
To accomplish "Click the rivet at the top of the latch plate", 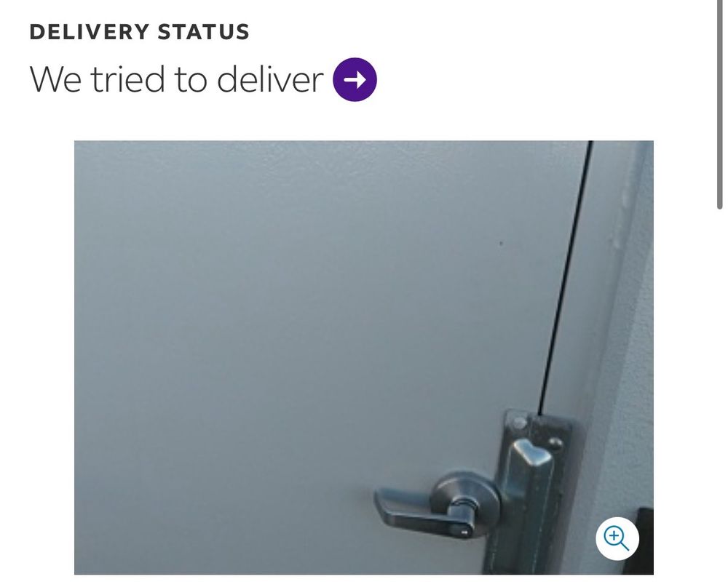I will (x=518, y=423).
